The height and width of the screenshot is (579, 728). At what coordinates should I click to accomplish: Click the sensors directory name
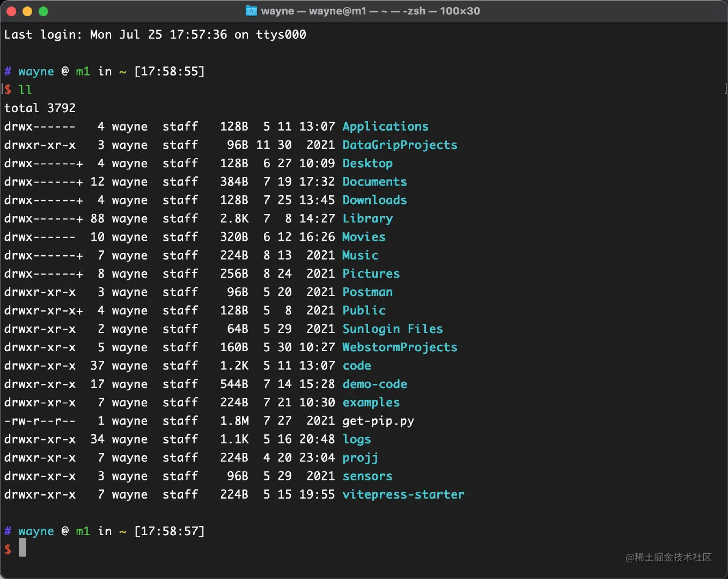pyautogui.click(x=367, y=476)
